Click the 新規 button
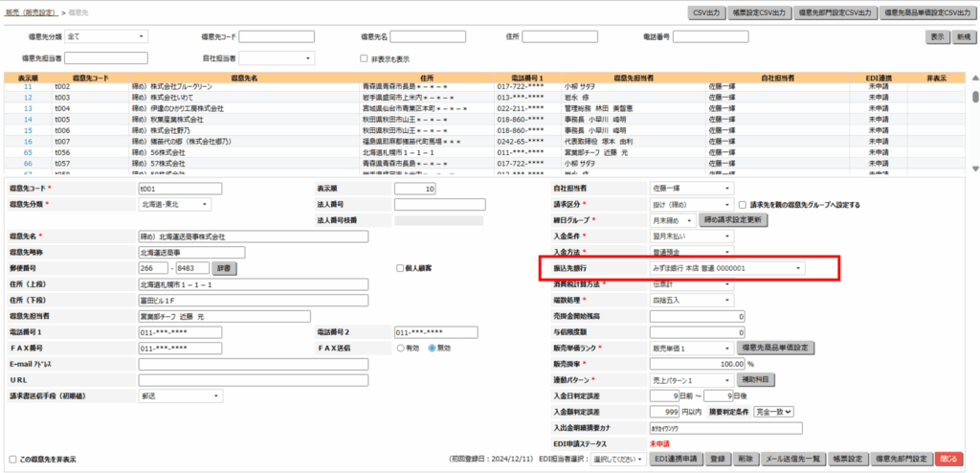Viewport: 980px width, 473px height. [x=963, y=36]
